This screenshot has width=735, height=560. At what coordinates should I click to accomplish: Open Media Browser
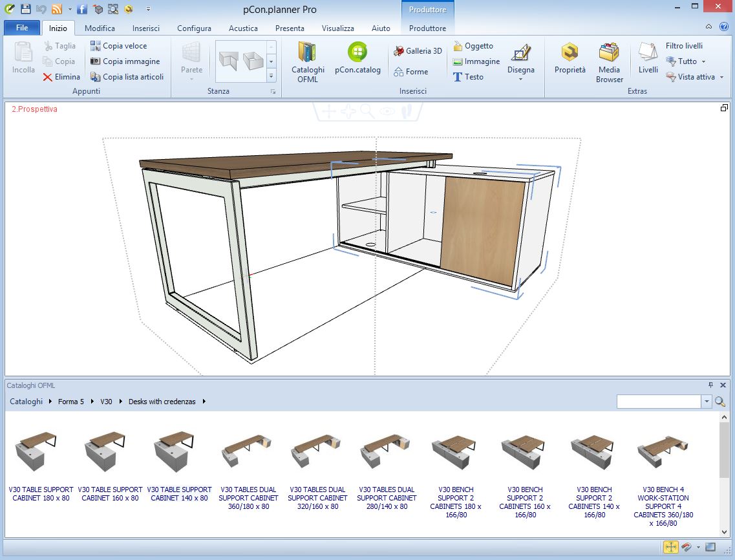point(610,62)
